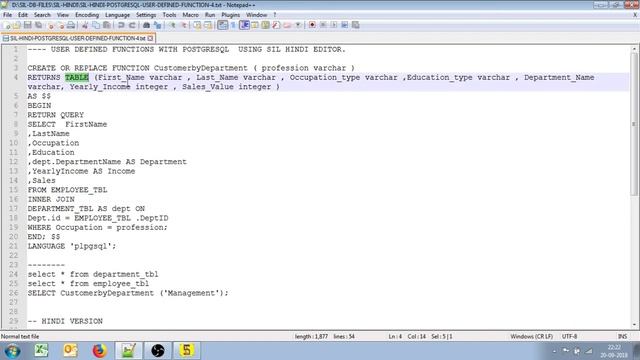Click 'length : 1,877' in the status bar
This screenshot has width=640, height=360.
(311, 337)
